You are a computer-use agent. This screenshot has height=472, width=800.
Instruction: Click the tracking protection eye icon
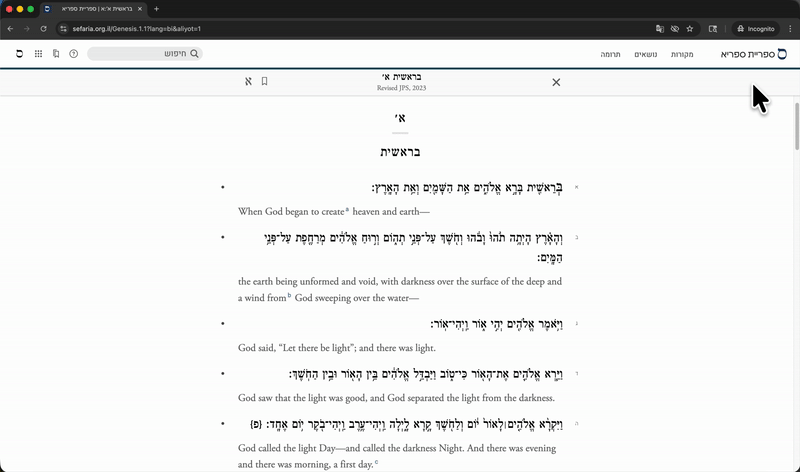click(675, 28)
